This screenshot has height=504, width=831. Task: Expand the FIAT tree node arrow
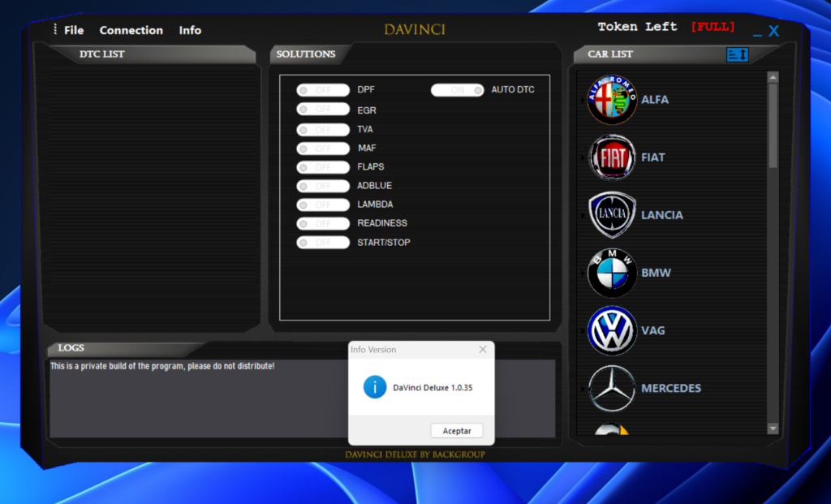tap(583, 157)
